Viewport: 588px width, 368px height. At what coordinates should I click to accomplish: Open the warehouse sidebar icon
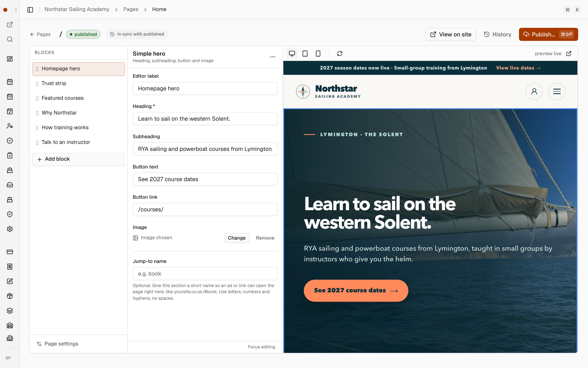click(x=10, y=326)
